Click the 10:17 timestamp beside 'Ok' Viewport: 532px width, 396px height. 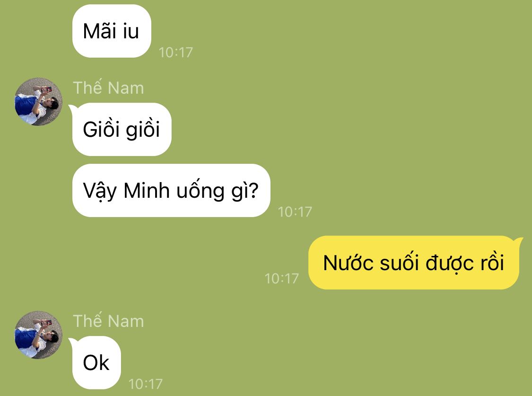pos(146,384)
